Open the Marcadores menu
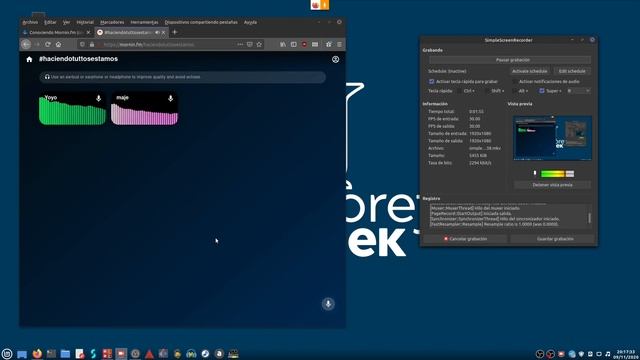This screenshot has width=640, height=360. click(x=112, y=22)
